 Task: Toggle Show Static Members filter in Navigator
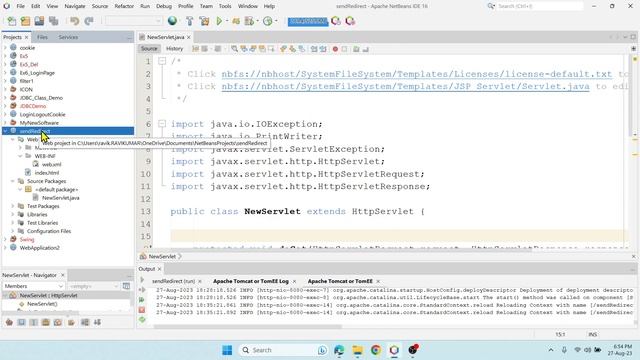pyautogui.click(x=33, y=322)
